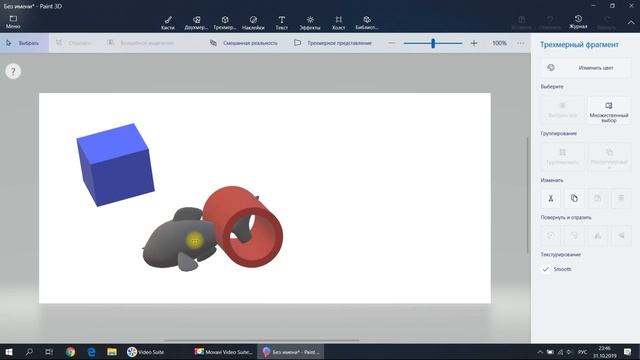Enable Множественный выбор (Multiselect)
The image size is (640, 360).
(x=609, y=110)
